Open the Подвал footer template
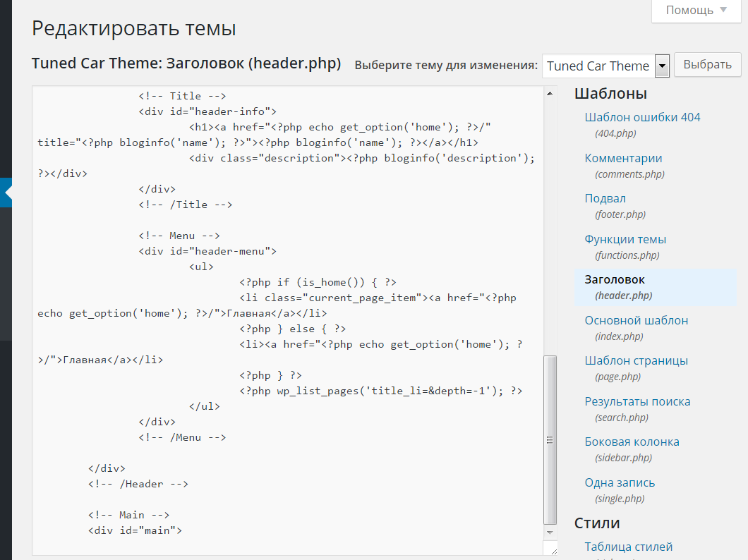Image resolution: width=748 pixels, height=560 pixels. (605, 199)
